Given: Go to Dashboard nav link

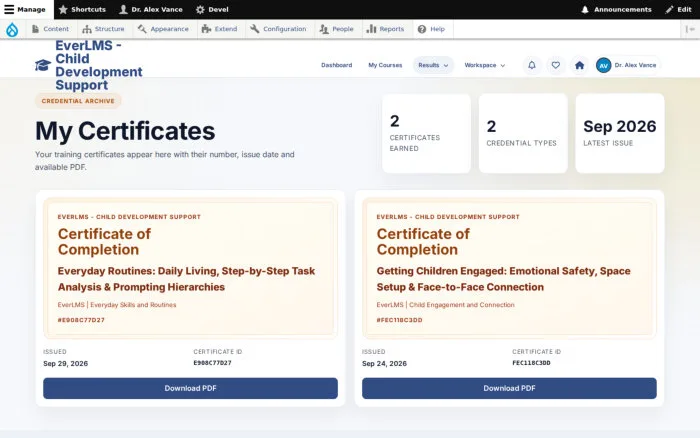Looking at the screenshot, I should 337,65.
